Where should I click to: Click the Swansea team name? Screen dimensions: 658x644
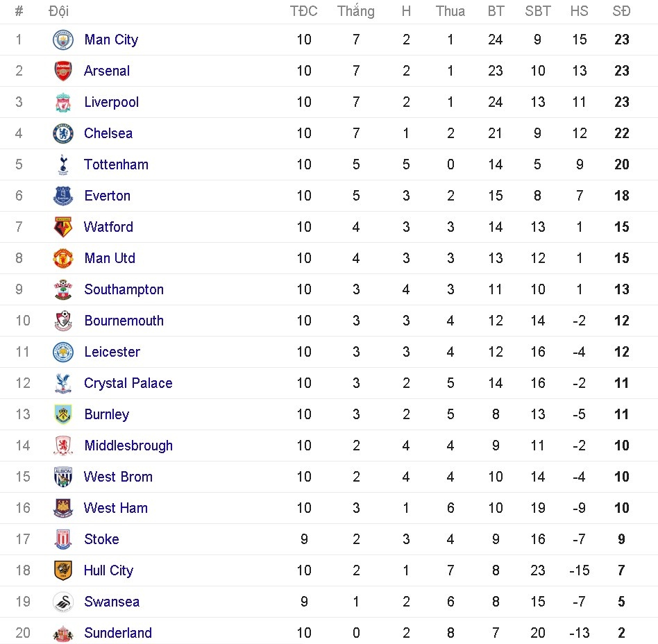click(112, 602)
